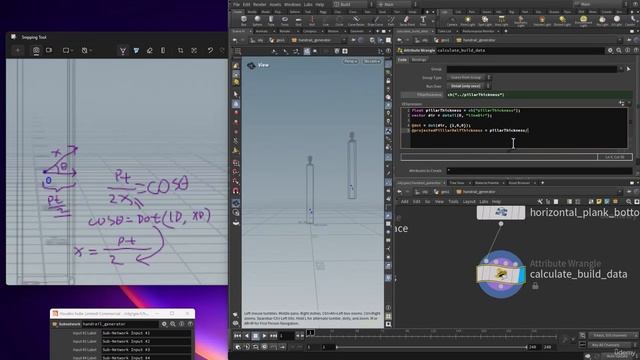Screen dimensions: 640x360
Task: Click the frame range slider bar
Action: [x=431, y=347]
